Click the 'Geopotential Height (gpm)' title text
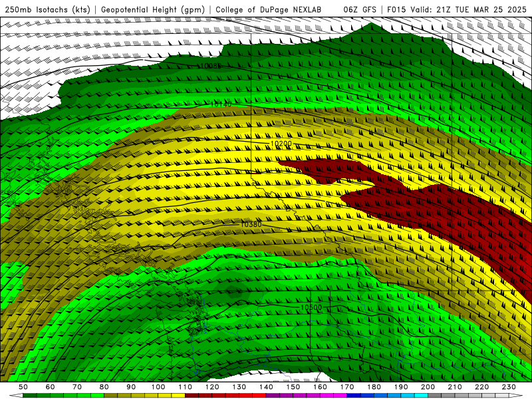Screen dimensions: 532x399 (153, 9)
